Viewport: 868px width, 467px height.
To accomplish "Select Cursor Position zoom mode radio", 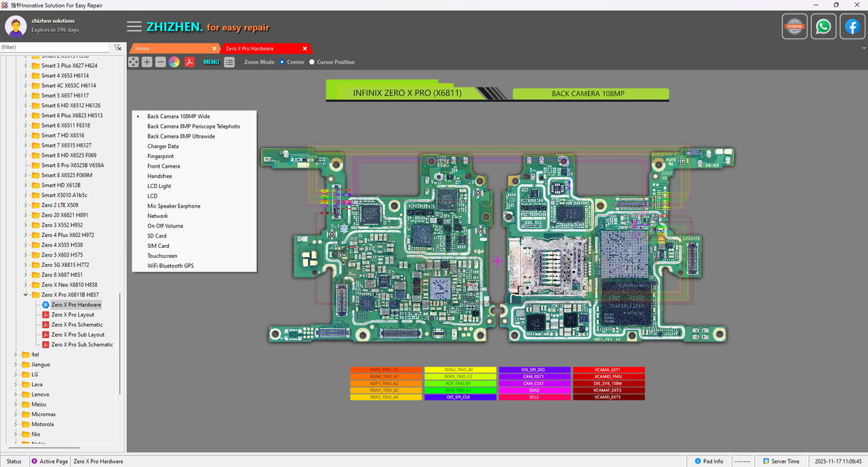I will [312, 62].
